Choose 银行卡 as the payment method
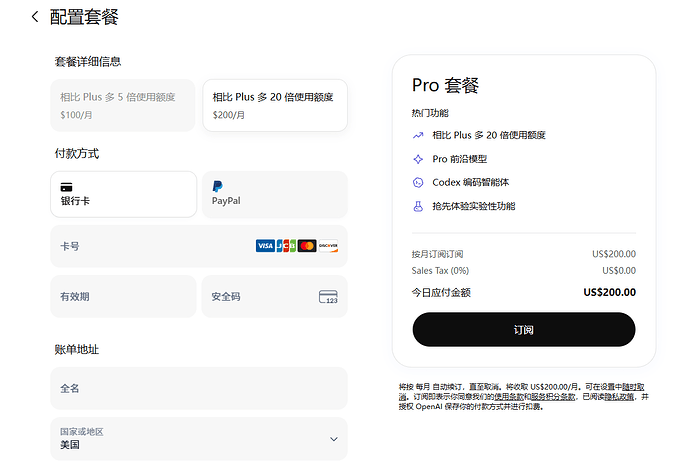 coord(123,194)
